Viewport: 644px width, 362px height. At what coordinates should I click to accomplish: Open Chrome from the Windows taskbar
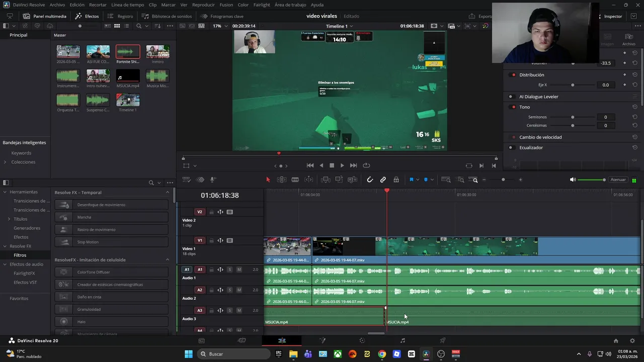tap(382, 354)
